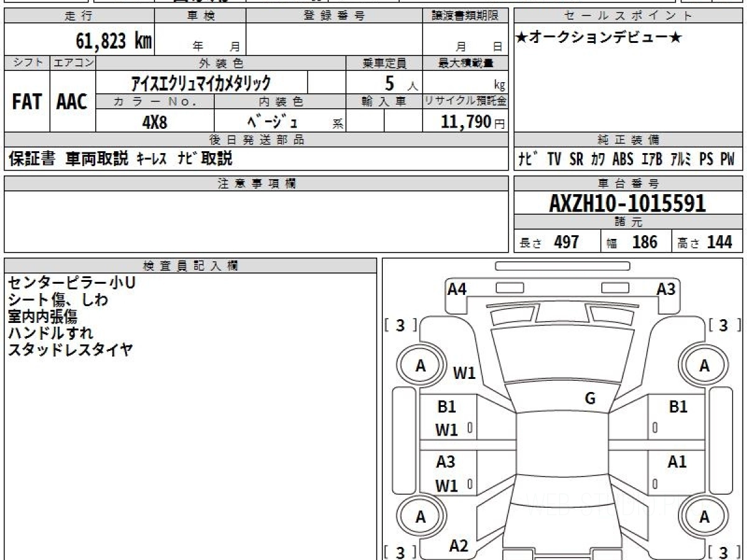
Task: Select inspector note シート傷、しわ
Action: coord(57,300)
